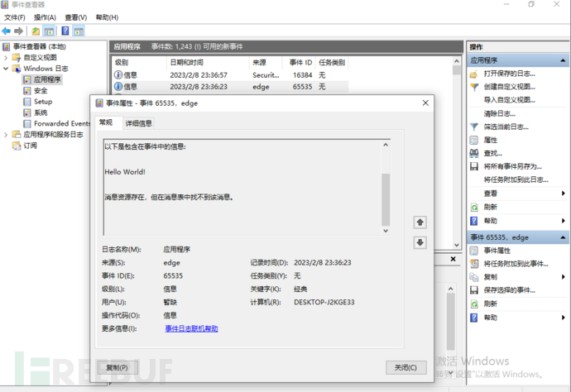571x392 pixels.
Task: Click the Attach task to this event icon
Action: [x=474, y=264]
